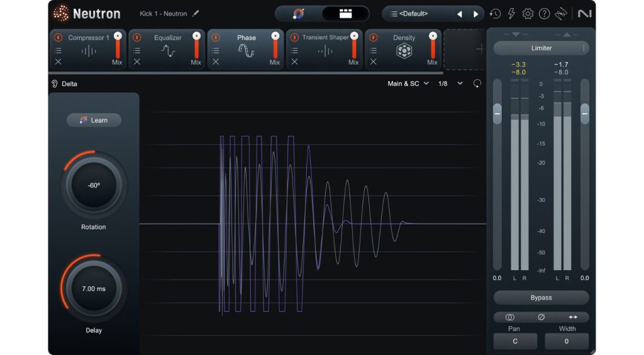Click the Compressor 1 Mix slider
This screenshot has height=355, width=644.
tap(118, 47)
